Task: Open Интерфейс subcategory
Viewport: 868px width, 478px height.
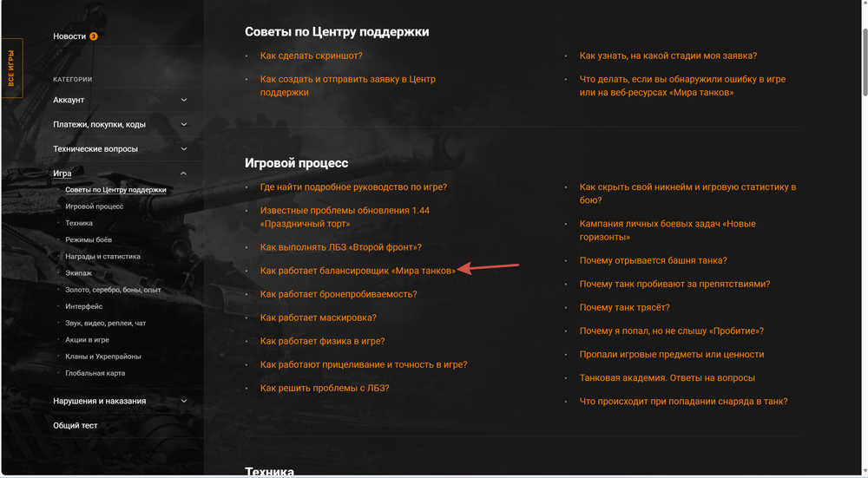Action: click(83, 306)
